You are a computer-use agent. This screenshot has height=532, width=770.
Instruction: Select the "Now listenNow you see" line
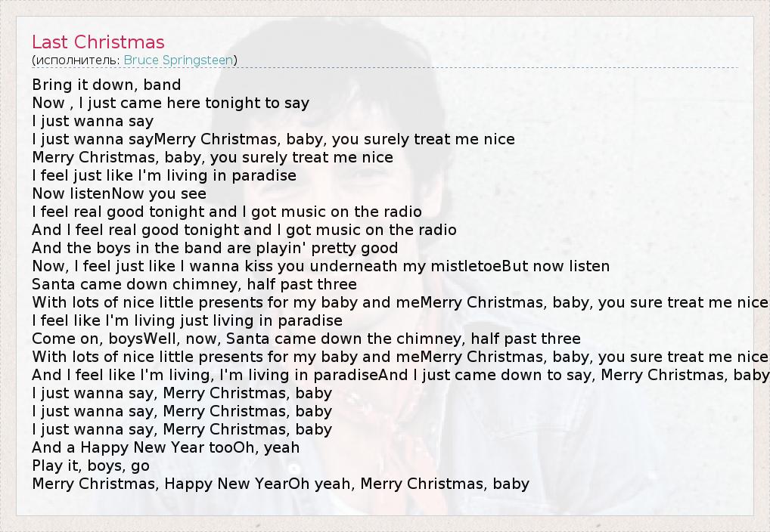click(119, 193)
